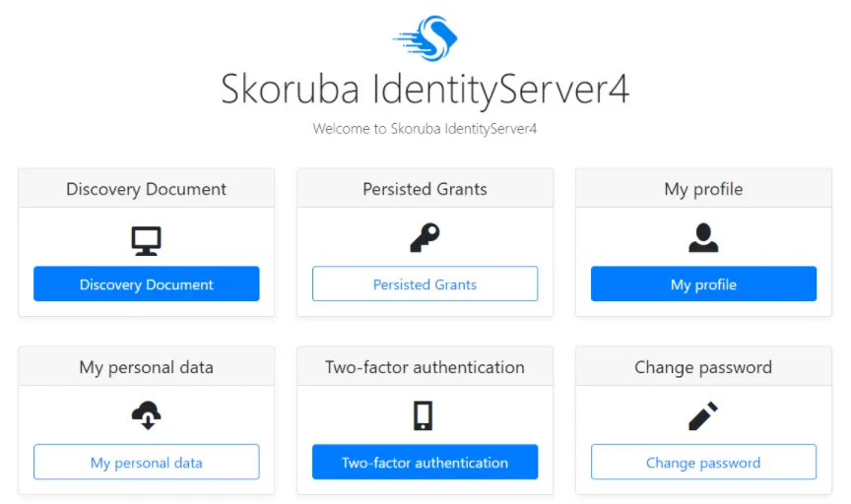Click the pencil icon in Change password card
Image resolution: width=851 pixels, height=504 pixels.
[x=703, y=415]
